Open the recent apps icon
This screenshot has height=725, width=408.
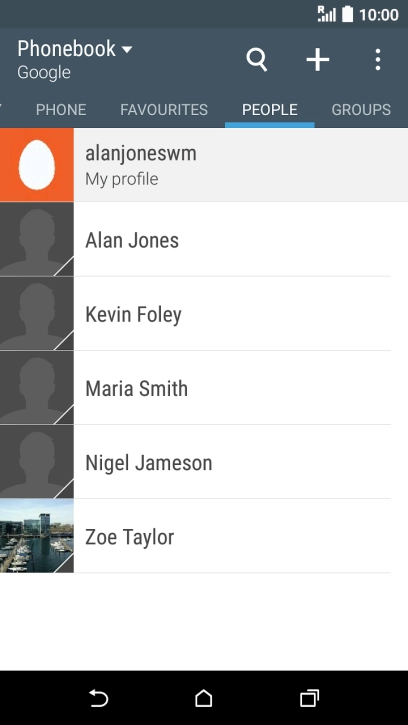309,698
